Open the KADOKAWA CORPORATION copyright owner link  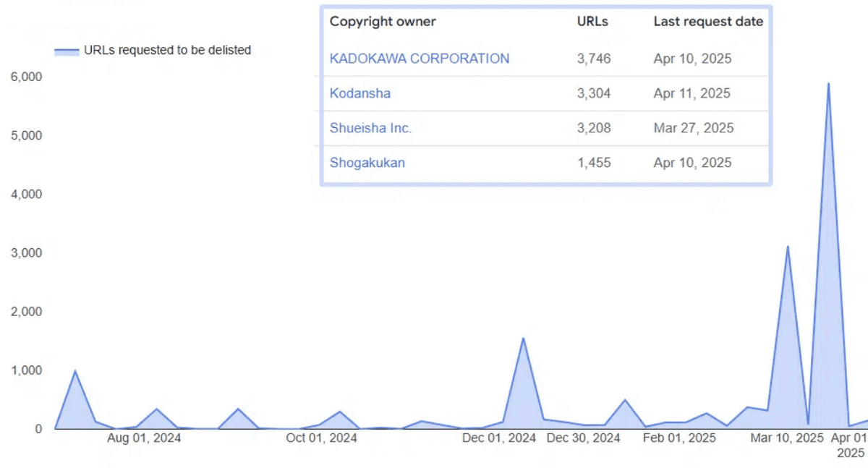[x=419, y=59]
